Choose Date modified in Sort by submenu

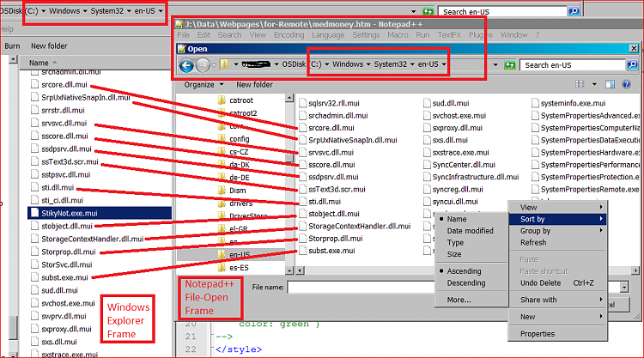coord(471,231)
